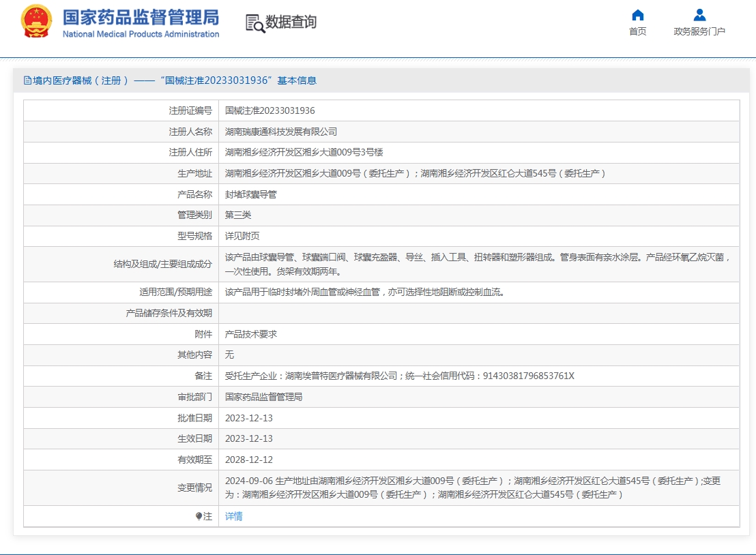
Task: Select registrant address 湘乡大道009号3号楼
Action: [x=304, y=152]
